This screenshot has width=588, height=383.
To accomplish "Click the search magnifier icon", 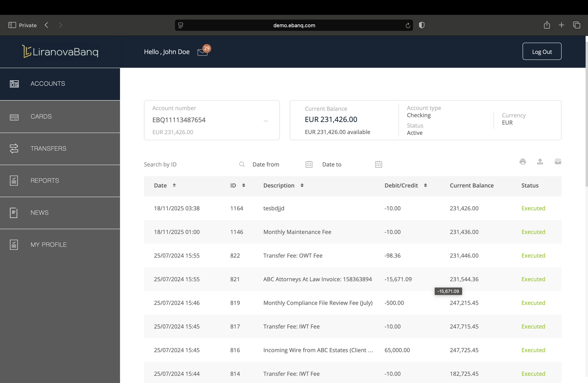I will (x=242, y=164).
